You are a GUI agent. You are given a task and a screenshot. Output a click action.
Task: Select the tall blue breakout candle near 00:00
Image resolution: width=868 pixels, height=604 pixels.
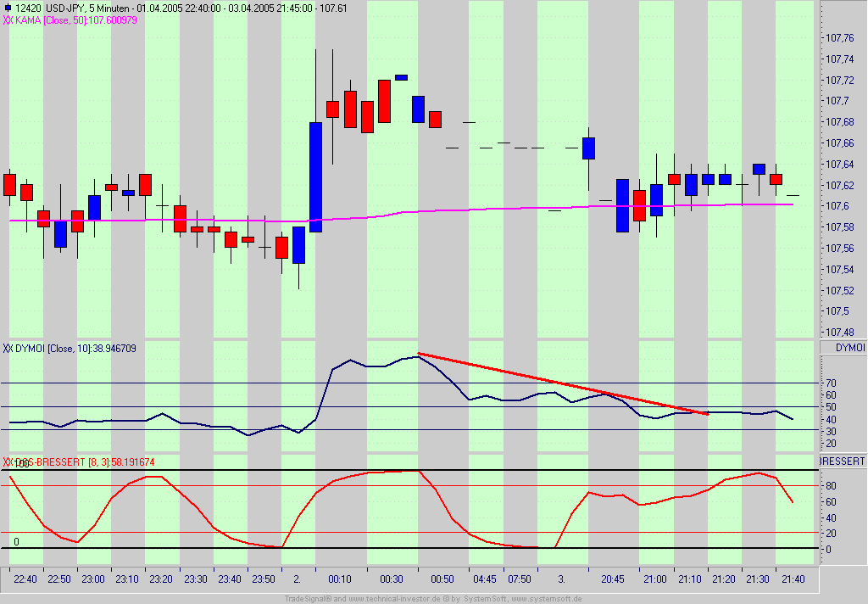click(315, 176)
